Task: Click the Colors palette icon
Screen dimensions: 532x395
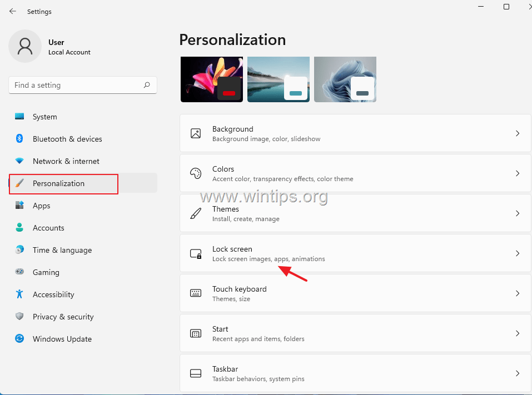Action: 196,173
